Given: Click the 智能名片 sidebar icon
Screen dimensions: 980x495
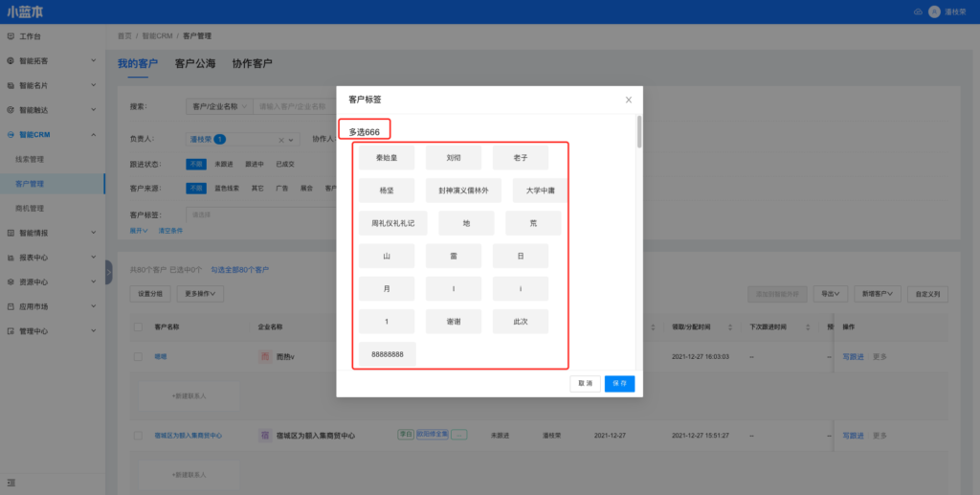Looking at the screenshot, I should [x=11, y=85].
